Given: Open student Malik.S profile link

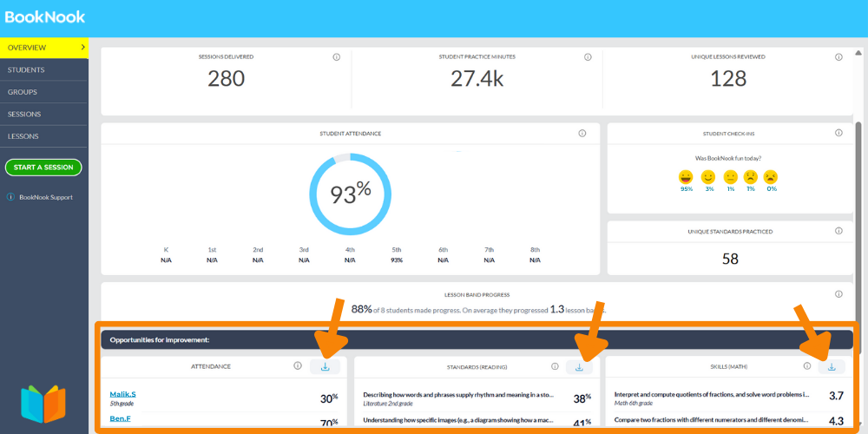Looking at the screenshot, I should [x=122, y=394].
